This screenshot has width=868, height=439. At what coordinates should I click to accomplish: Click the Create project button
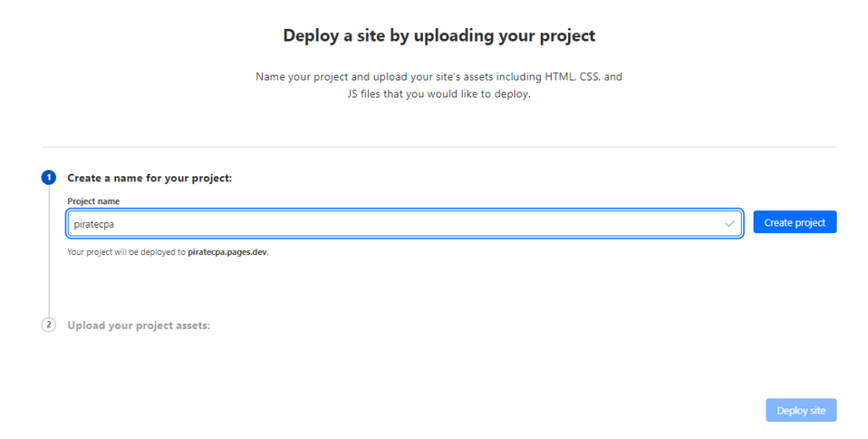pos(794,222)
